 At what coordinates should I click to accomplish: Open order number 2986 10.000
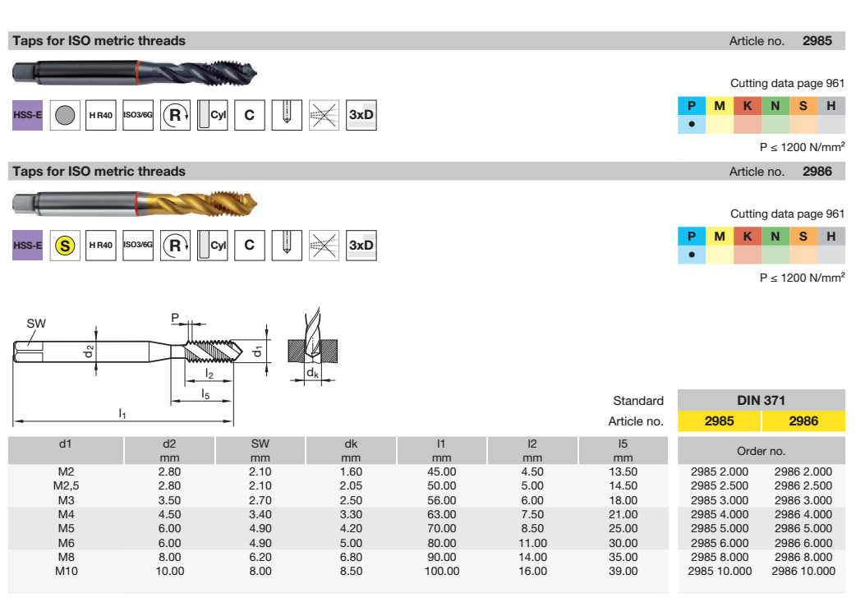[x=803, y=571]
